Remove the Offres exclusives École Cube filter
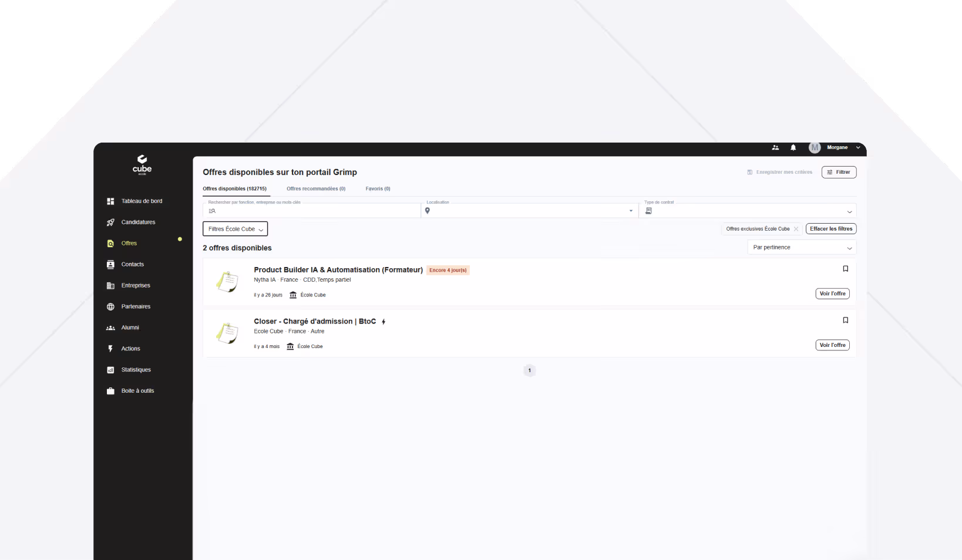 tap(796, 229)
